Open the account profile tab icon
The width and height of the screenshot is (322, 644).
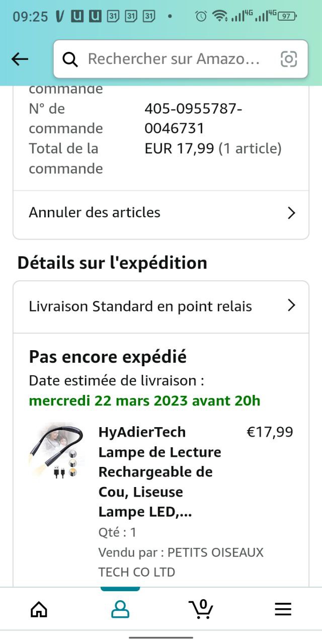click(x=120, y=609)
